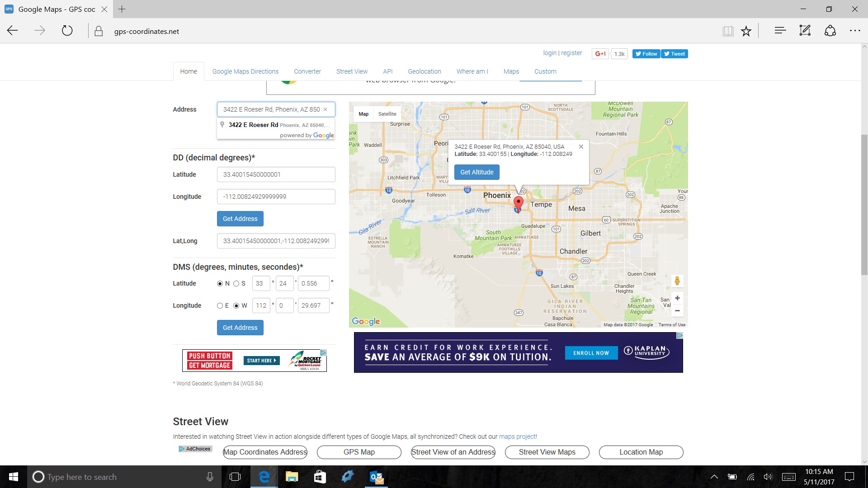Click the Location Map button
868x488 pixels.
pyautogui.click(x=641, y=452)
